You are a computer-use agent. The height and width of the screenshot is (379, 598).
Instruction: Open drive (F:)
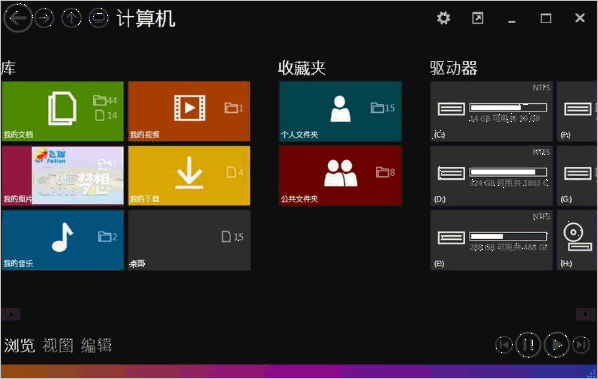[577, 111]
